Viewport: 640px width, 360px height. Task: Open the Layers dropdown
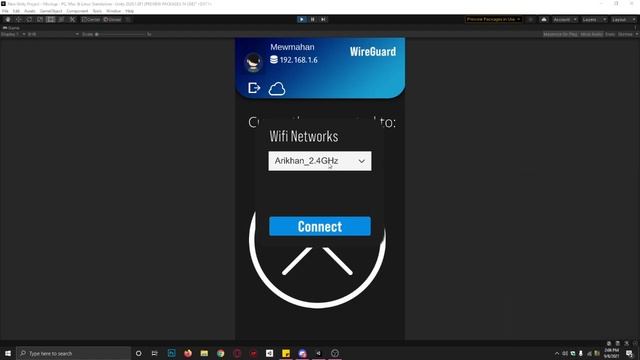(x=593, y=20)
